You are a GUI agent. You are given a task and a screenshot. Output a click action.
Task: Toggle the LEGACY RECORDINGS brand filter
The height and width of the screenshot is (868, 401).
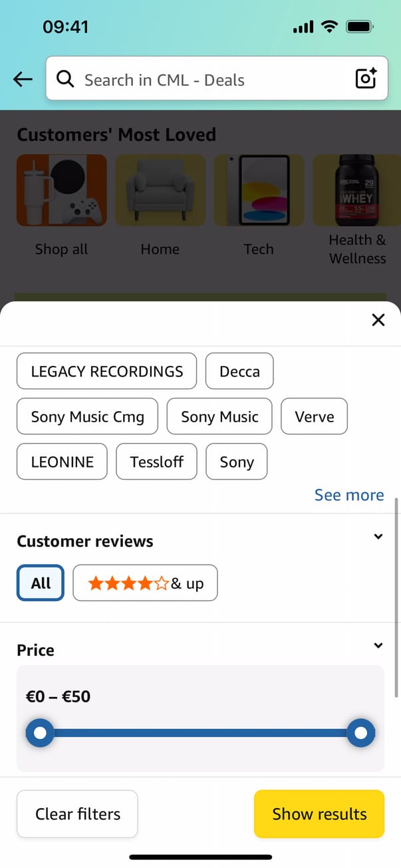pos(106,371)
